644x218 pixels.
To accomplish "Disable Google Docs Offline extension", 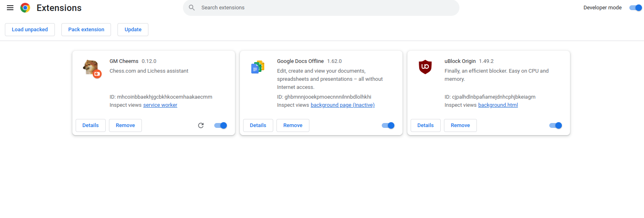I will (x=388, y=125).
